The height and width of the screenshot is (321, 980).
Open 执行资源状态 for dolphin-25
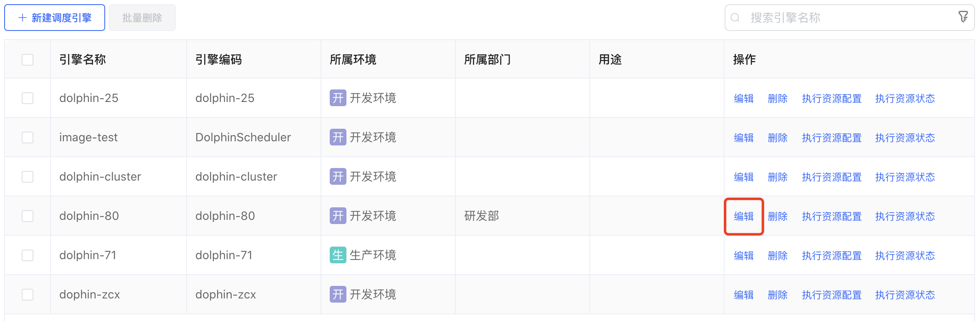[x=905, y=98]
